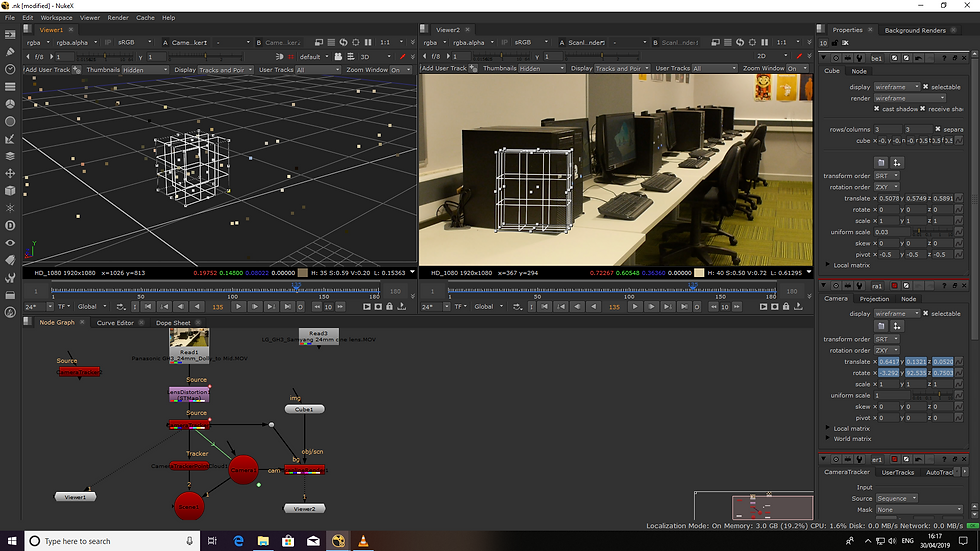The height and width of the screenshot is (551, 980).
Task: Open Cube display wireframe dropdown
Action: coord(897,87)
